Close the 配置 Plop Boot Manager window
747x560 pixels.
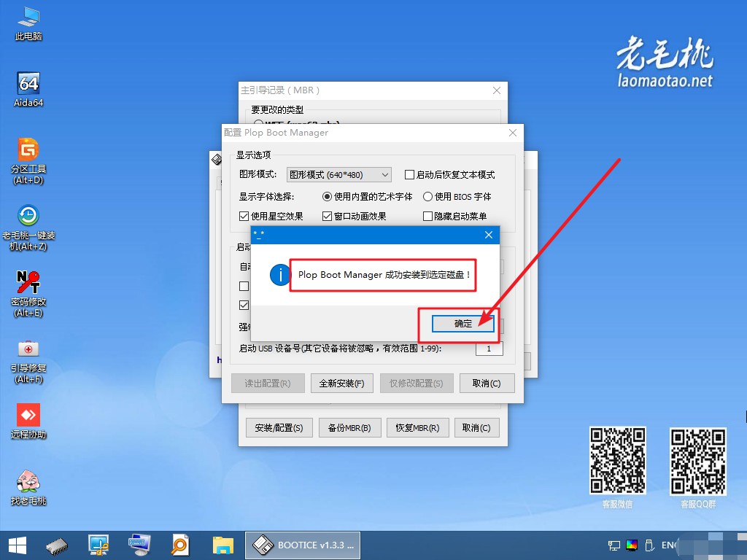pyautogui.click(x=513, y=133)
